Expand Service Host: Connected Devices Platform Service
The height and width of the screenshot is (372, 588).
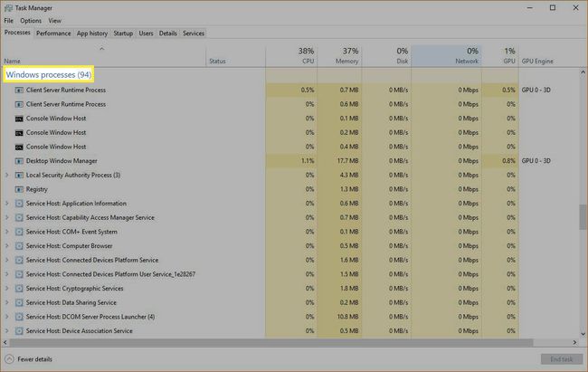[6, 260]
